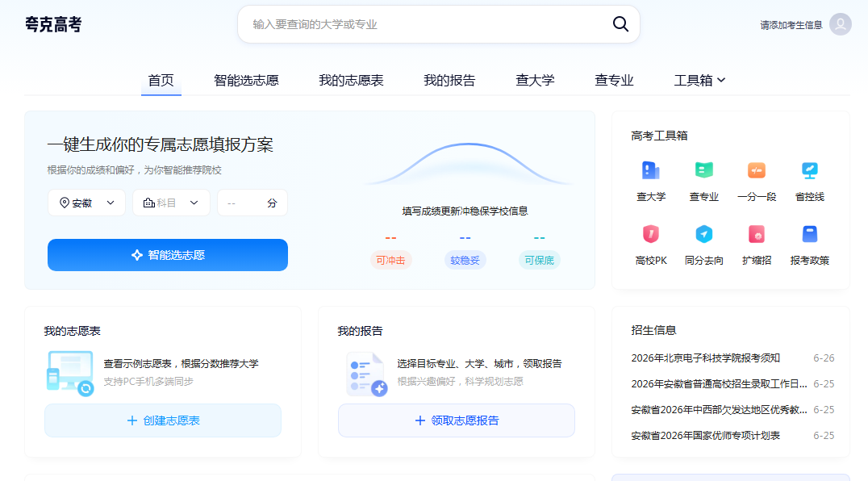
Task: Open the 报考政策 tool icon
Action: tap(809, 233)
